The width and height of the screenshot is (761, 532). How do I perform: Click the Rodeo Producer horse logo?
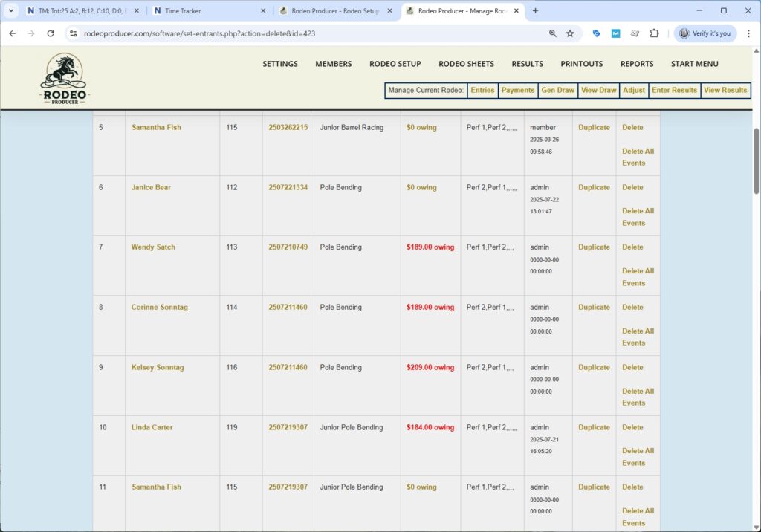[64, 79]
